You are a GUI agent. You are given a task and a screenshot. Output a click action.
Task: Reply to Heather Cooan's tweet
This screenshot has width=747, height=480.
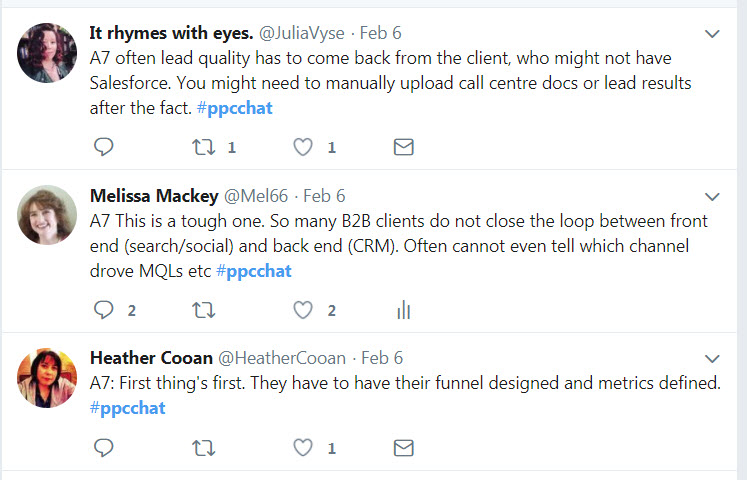[x=103, y=448]
